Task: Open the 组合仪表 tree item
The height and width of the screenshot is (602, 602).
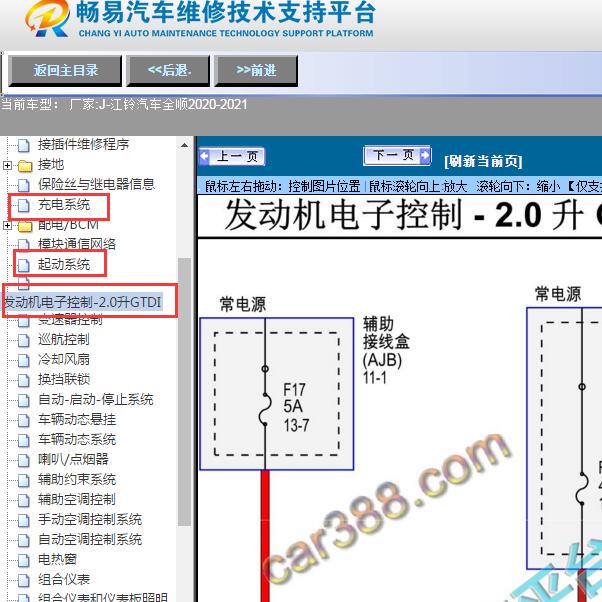Action: pyautogui.click(x=64, y=579)
